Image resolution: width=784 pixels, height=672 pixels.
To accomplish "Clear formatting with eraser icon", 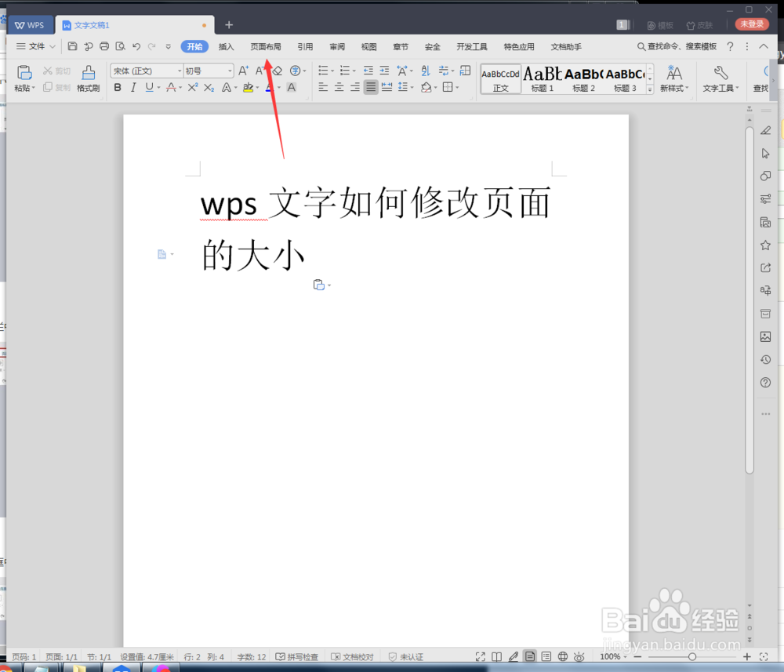I will click(277, 71).
